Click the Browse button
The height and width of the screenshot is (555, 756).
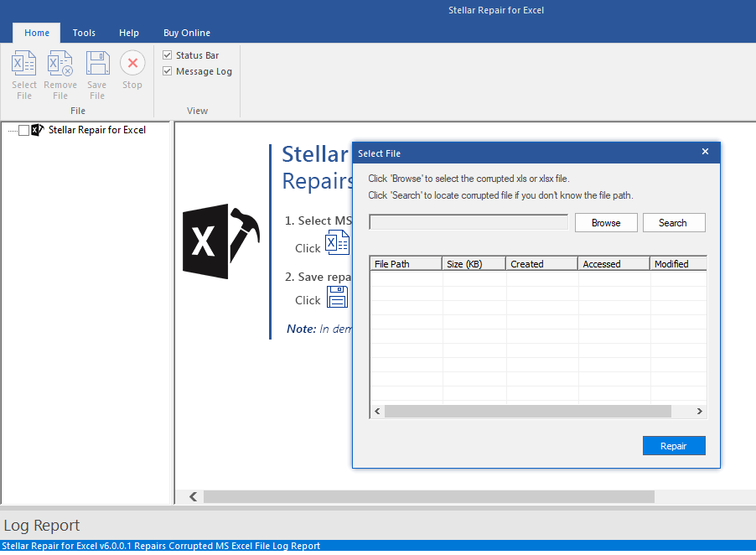coord(606,223)
